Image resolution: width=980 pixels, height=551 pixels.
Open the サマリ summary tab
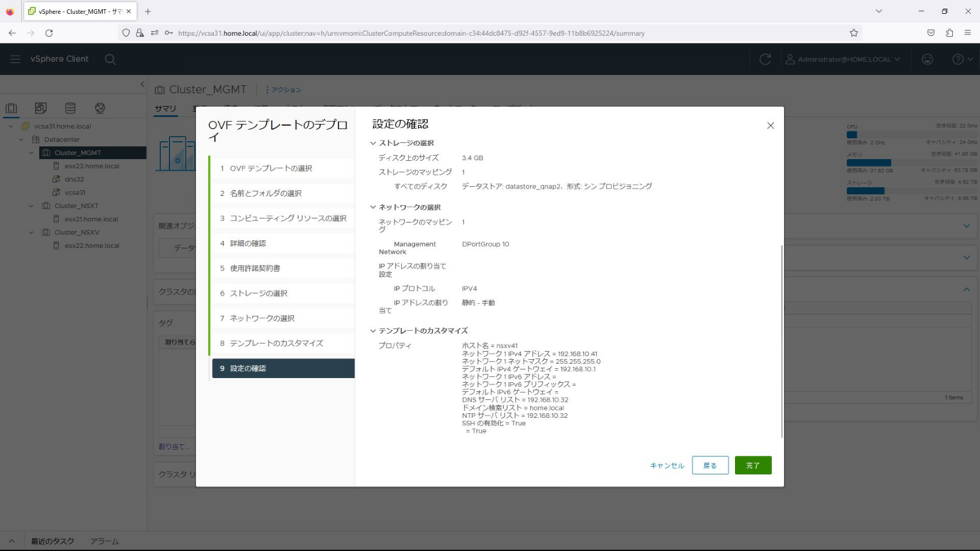(165, 108)
